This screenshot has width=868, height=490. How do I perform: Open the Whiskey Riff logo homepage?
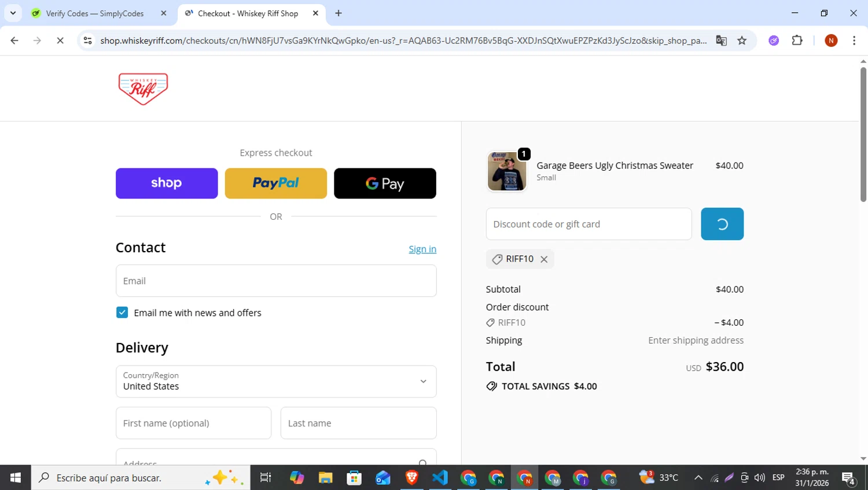point(143,89)
